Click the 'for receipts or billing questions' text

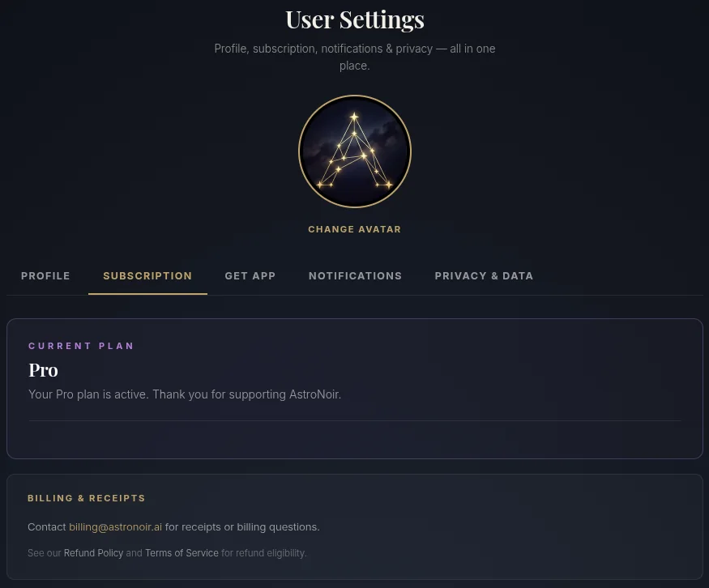tap(242, 527)
